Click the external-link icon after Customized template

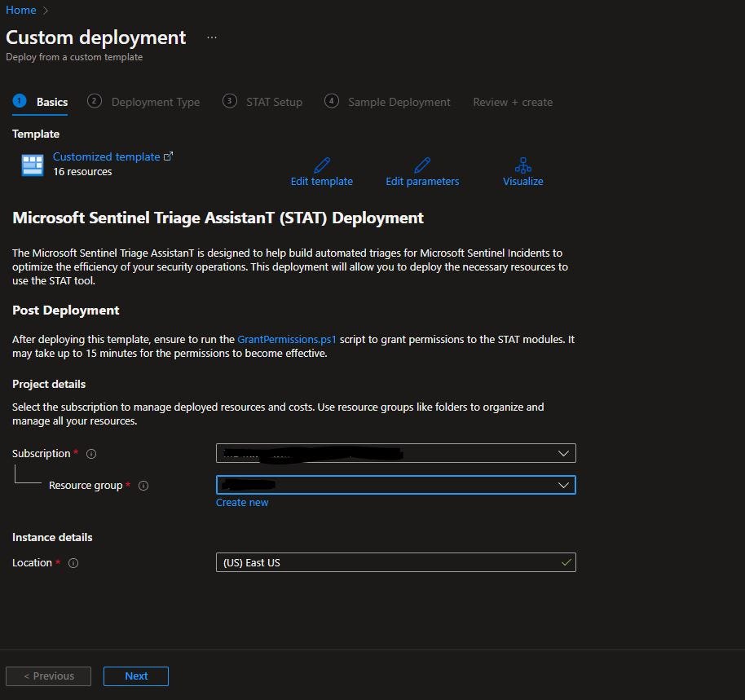click(x=168, y=156)
